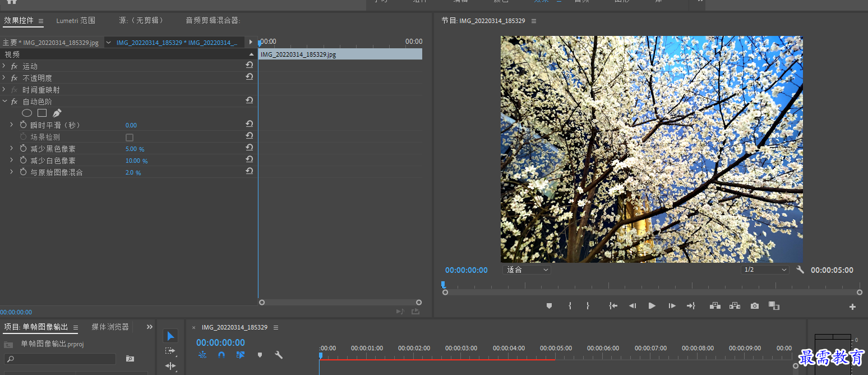Viewport: 868px width, 375px height.
Task: Toggle animation stopwatch for 与原始图像混合
Action: point(23,172)
